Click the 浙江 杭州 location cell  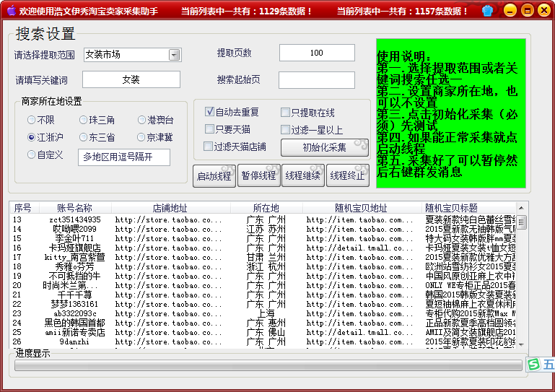[266, 266]
